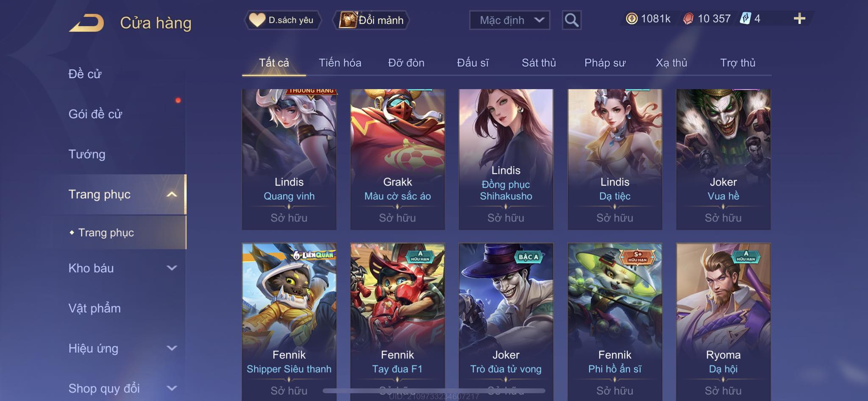This screenshot has height=401, width=868.
Task: Open the D.sách yêu heart favorites
Action: pos(282,20)
